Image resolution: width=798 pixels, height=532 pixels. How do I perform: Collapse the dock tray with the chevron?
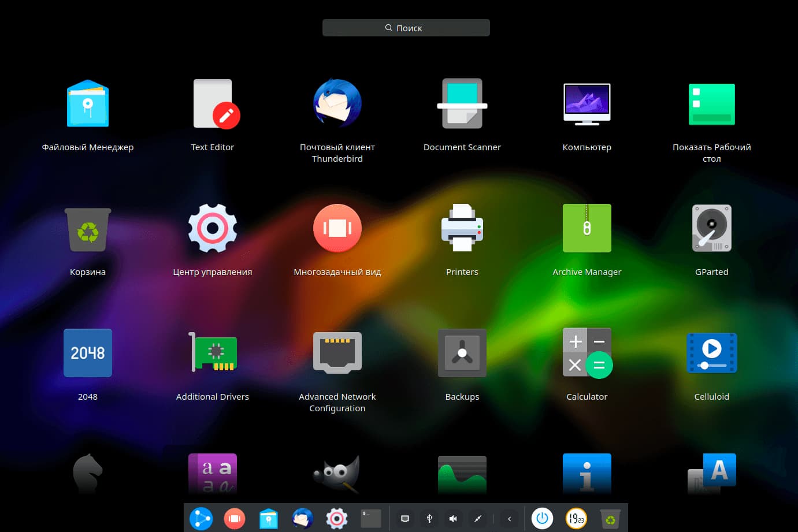[x=509, y=519]
